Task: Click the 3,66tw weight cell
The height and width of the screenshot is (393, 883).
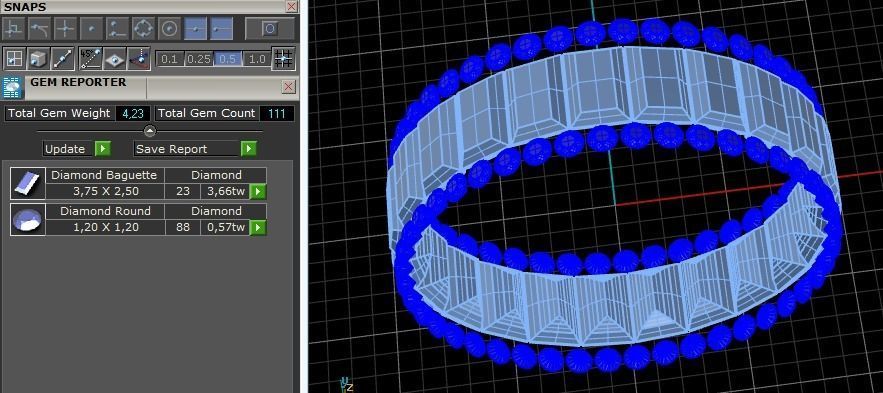Action: click(225, 191)
